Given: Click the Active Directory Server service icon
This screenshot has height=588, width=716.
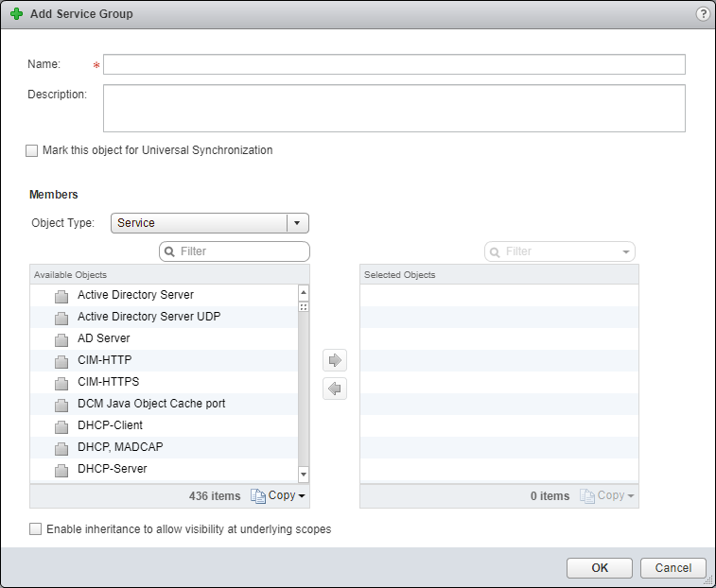Looking at the screenshot, I should [61, 296].
